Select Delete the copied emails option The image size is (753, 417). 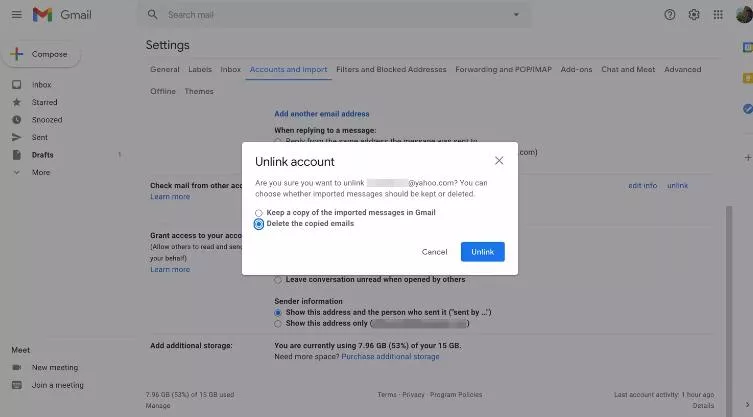pyautogui.click(x=259, y=224)
